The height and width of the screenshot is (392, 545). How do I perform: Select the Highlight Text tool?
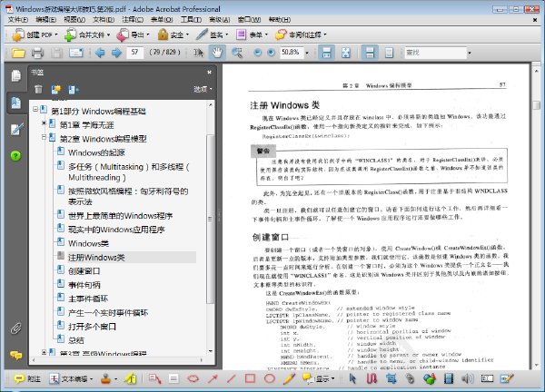tap(131, 378)
